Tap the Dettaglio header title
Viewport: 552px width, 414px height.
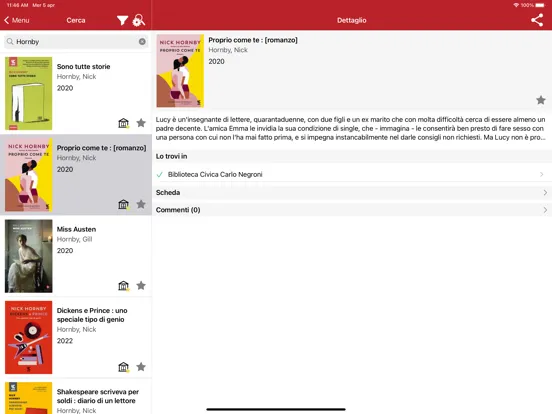[352, 20]
